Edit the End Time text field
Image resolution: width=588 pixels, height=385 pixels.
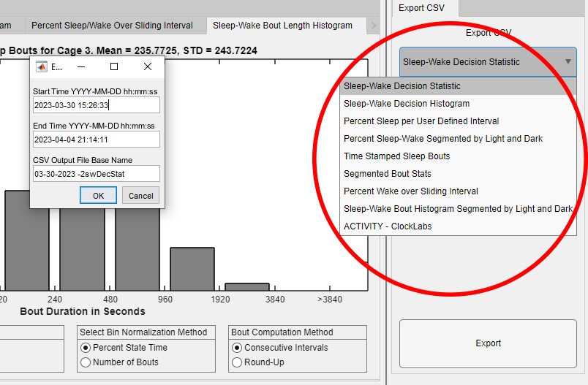click(x=96, y=140)
